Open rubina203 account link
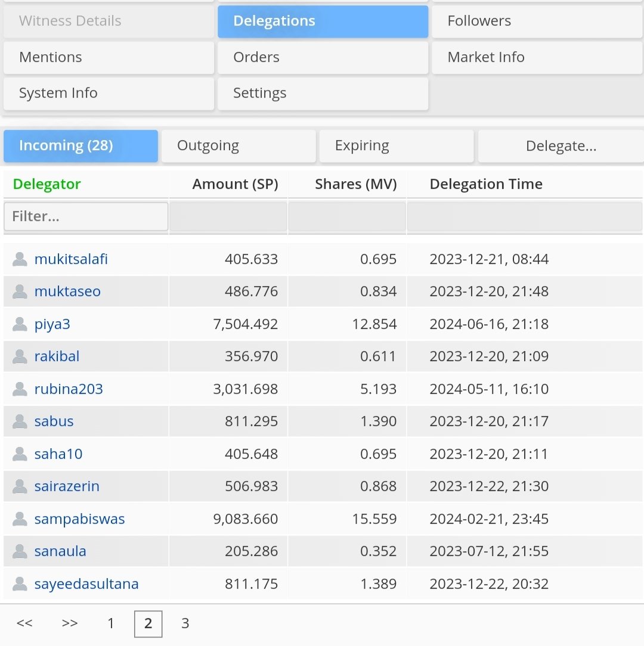 tap(69, 389)
